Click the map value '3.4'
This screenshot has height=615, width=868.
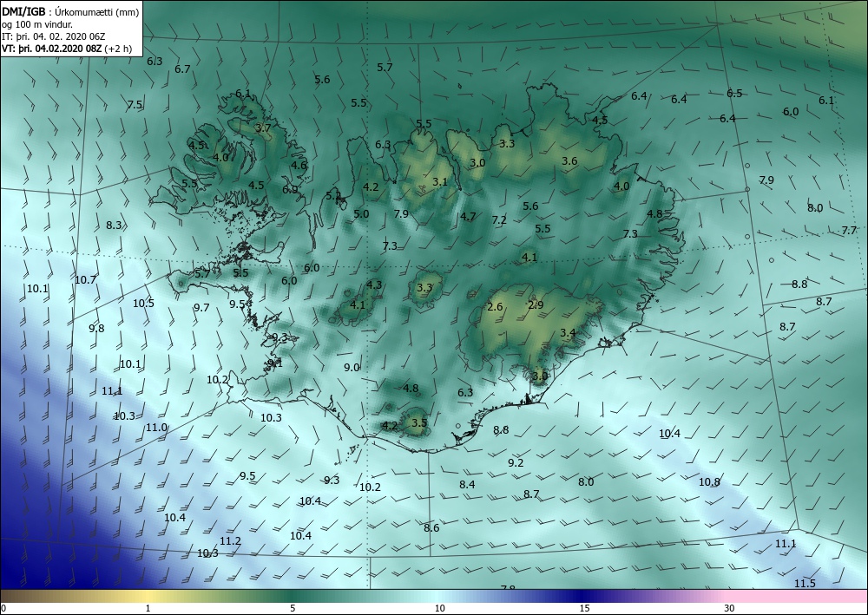pyautogui.click(x=568, y=332)
